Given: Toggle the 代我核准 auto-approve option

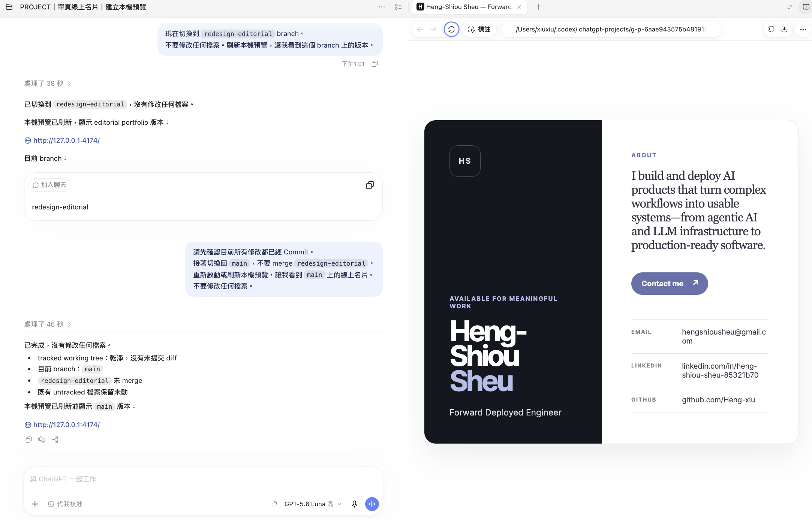Looking at the screenshot, I should point(65,504).
